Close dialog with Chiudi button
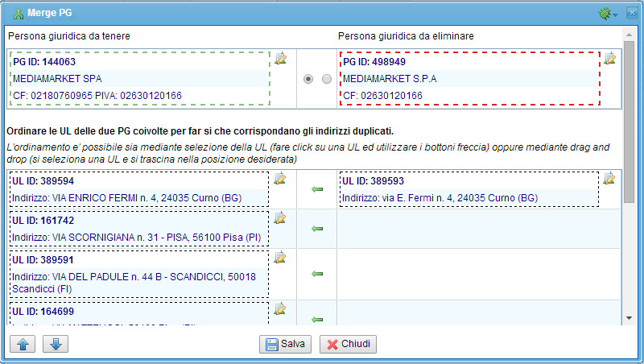This screenshot has height=364, width=644. tap(348, 344)
